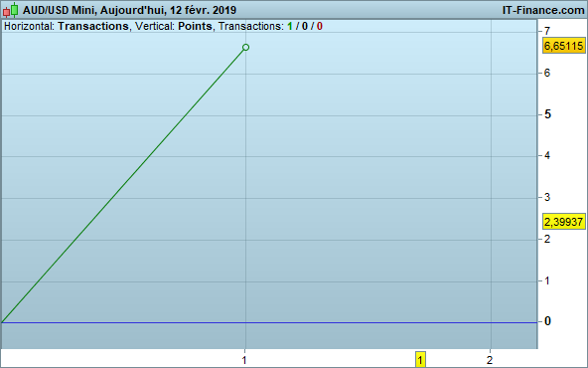This screenshot has width=588, height=368.
Task: Click the green equity curve line
Action: (124, 185)
